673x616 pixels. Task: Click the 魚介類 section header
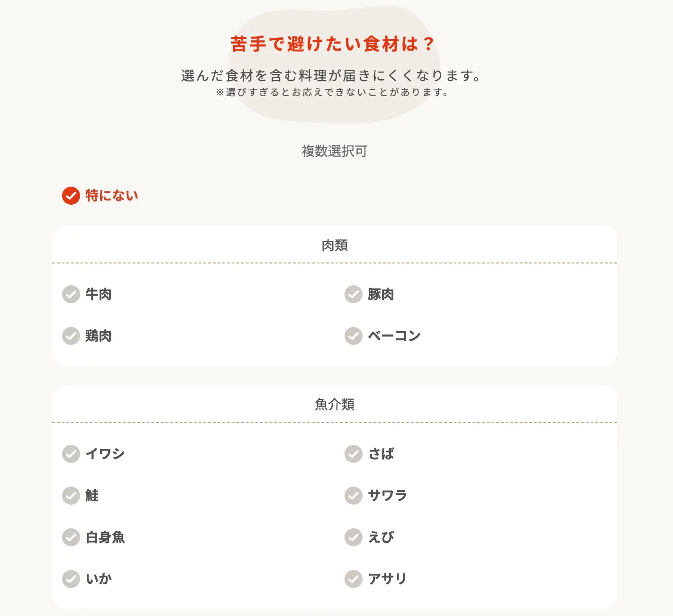coord(335,405)
